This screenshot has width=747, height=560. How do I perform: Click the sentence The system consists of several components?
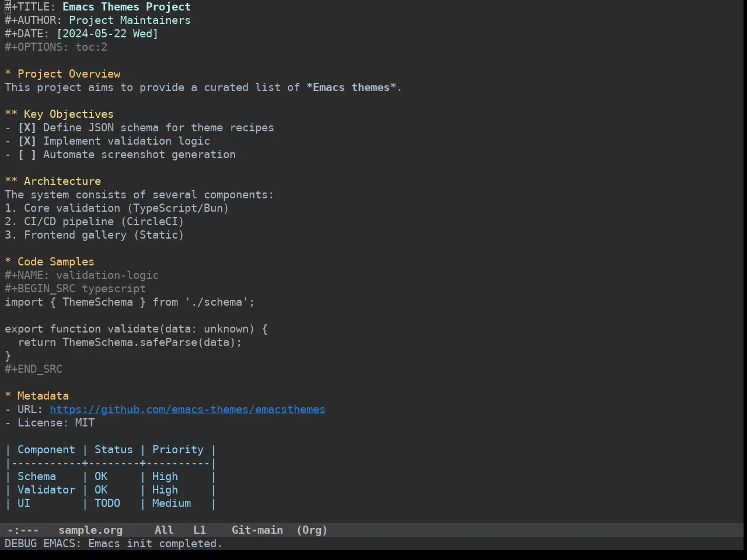point(139,195)
